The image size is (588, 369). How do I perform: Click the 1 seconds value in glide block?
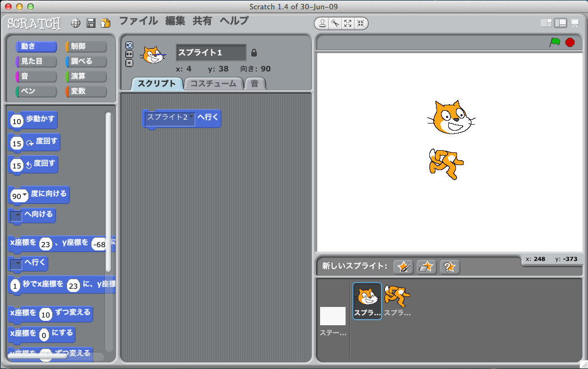click(15, 286)
